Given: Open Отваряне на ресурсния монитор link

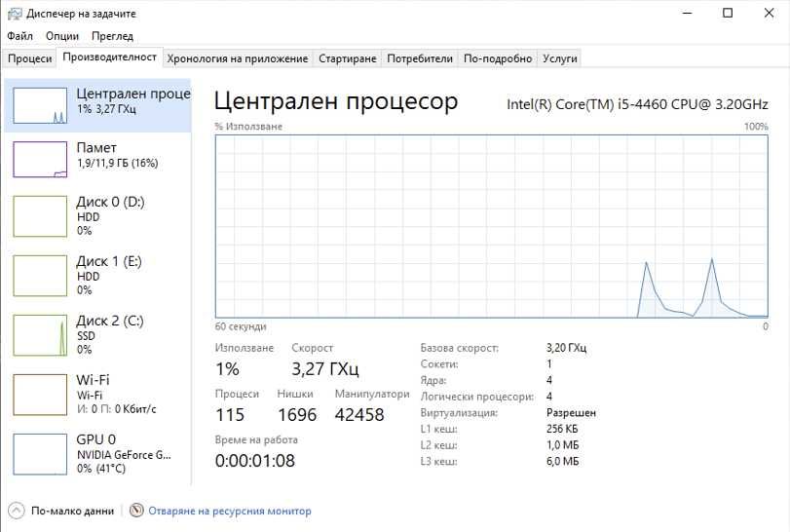Looking at the screenshot, I should (230, 511).
